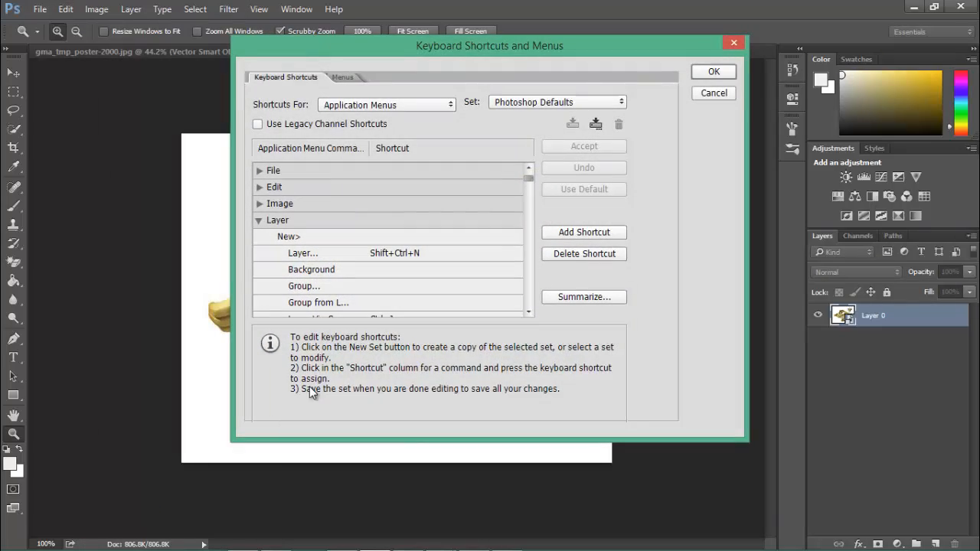Click the Summarize... button
980x551 pixels.
point(584,297)
